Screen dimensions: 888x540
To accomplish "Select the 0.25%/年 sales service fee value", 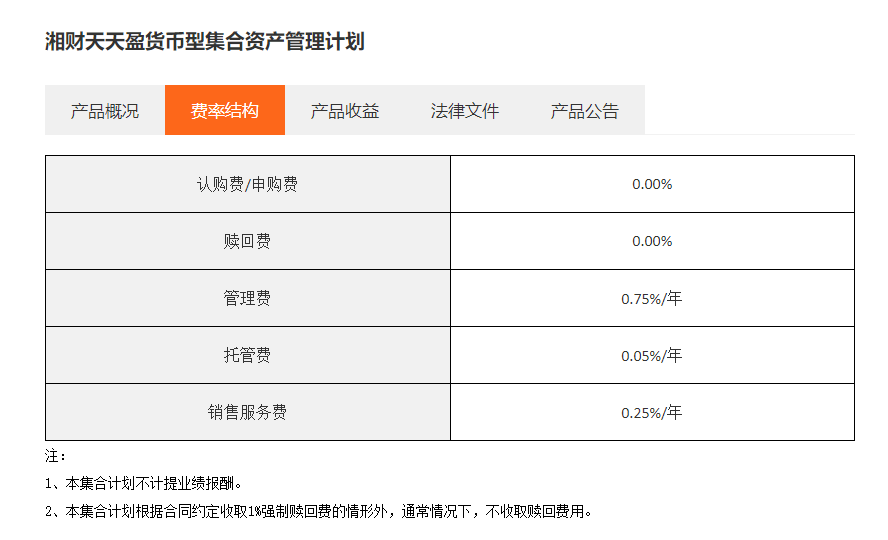I will click(x=652, y=412).
